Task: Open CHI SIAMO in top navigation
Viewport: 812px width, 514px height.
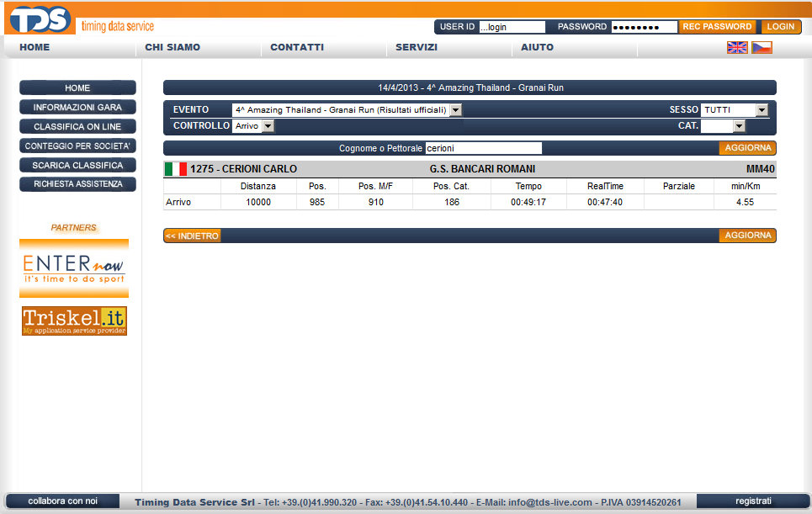Action: [172, 47]
